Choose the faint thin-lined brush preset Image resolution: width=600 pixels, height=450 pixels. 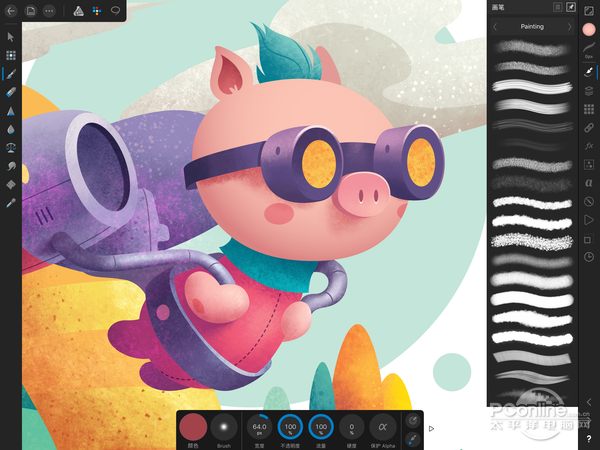tap(532, 126)
